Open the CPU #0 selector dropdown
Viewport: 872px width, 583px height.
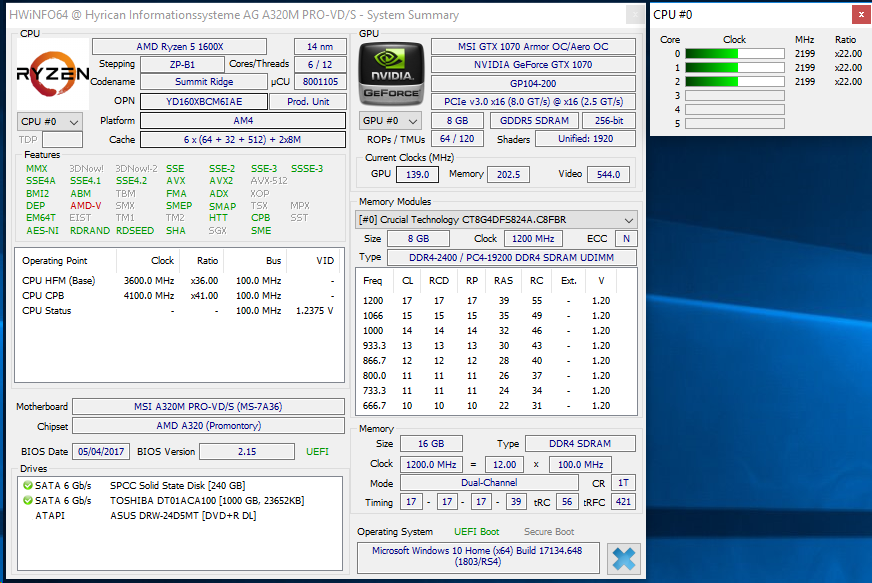coord(49,121)
